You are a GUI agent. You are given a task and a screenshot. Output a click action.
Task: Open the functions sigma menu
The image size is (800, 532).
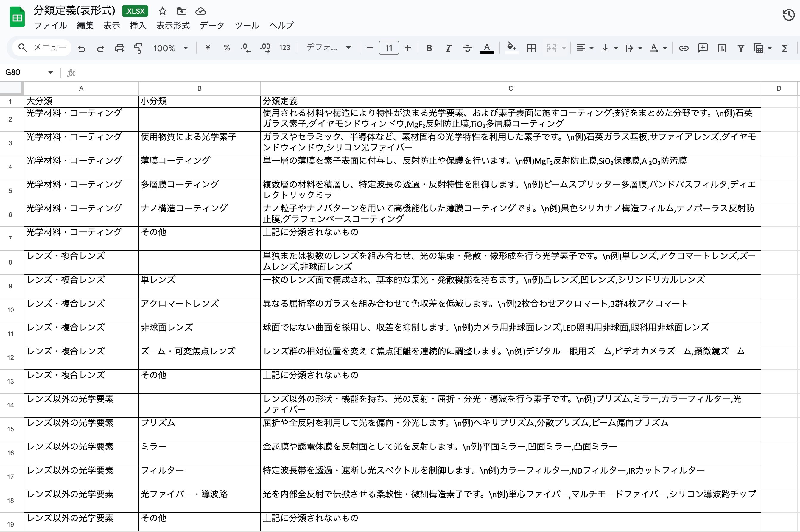click(785, 48)
